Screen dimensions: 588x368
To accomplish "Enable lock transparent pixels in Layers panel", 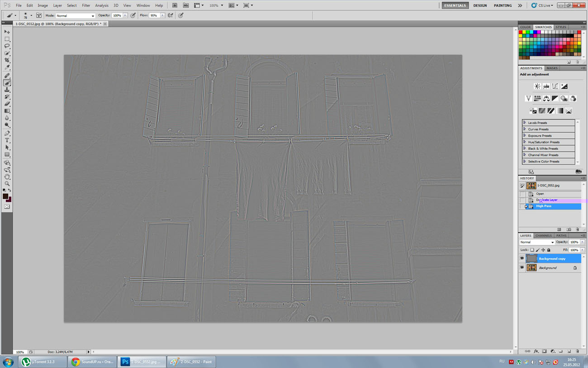I will click(x=532, y=250).
